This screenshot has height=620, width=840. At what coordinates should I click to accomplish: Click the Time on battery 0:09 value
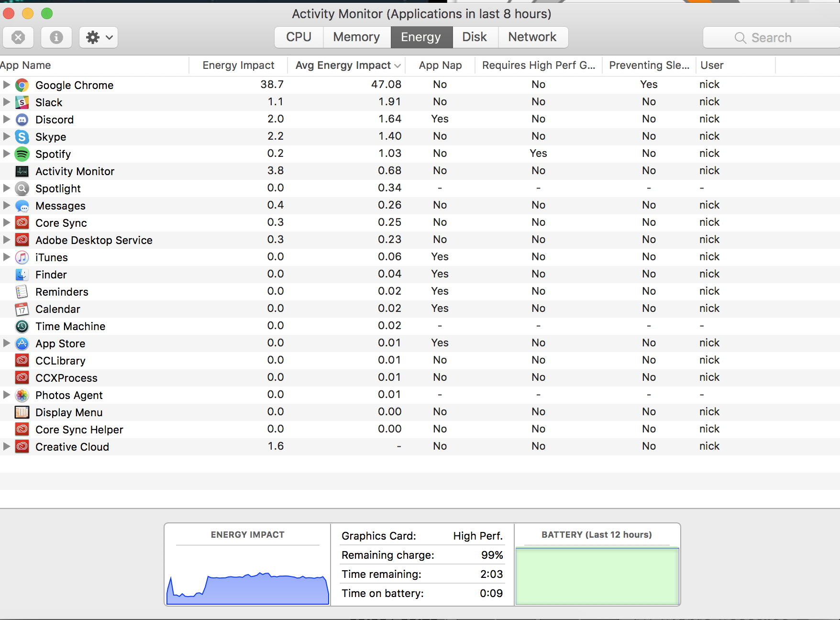point(491,593)
